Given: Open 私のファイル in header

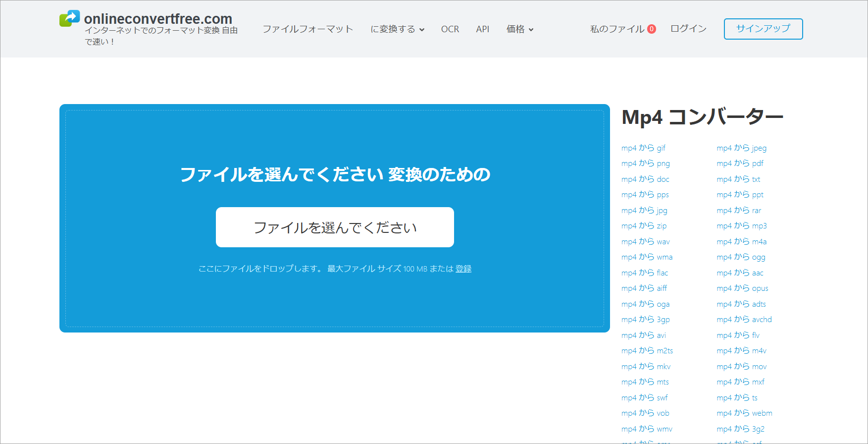Looking at the screenshot, I should (617, 29).
